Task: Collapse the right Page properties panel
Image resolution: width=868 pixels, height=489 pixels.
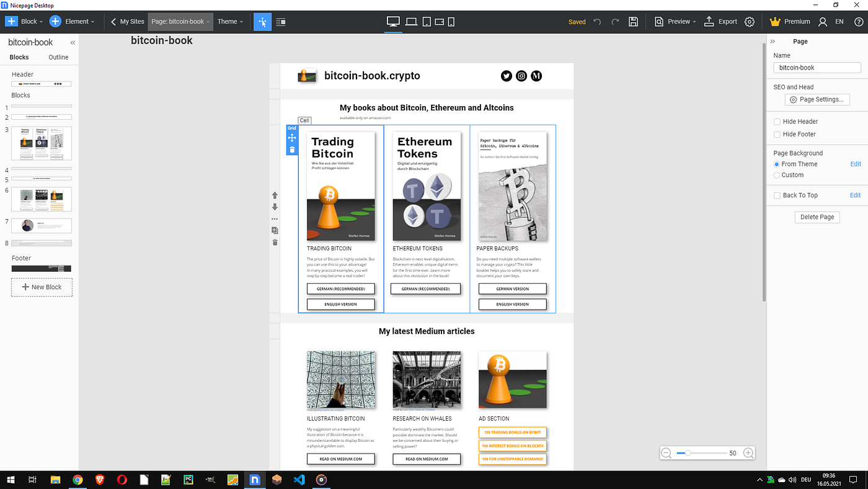Action: point(773,42)
